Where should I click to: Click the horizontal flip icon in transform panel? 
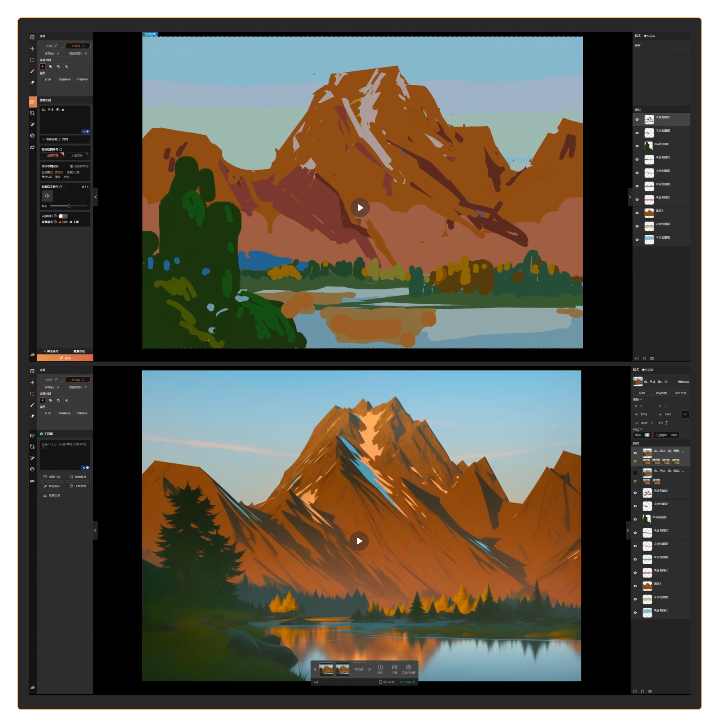(x=660, y=423)
